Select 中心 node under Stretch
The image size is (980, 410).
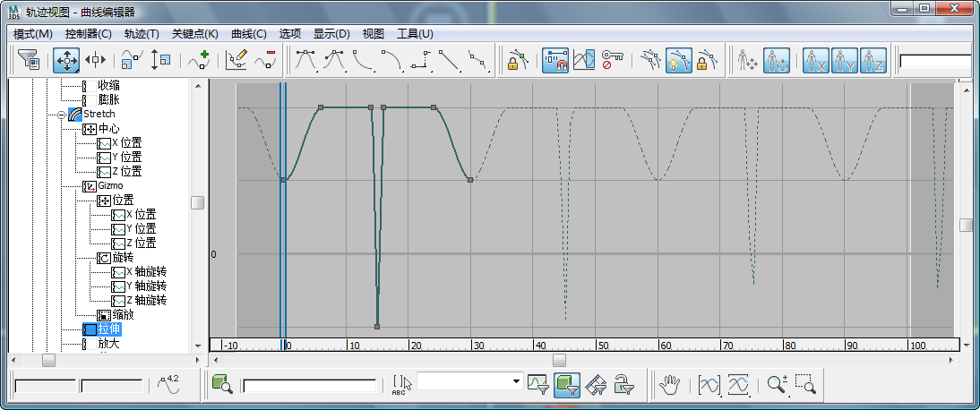coord(108,129)
